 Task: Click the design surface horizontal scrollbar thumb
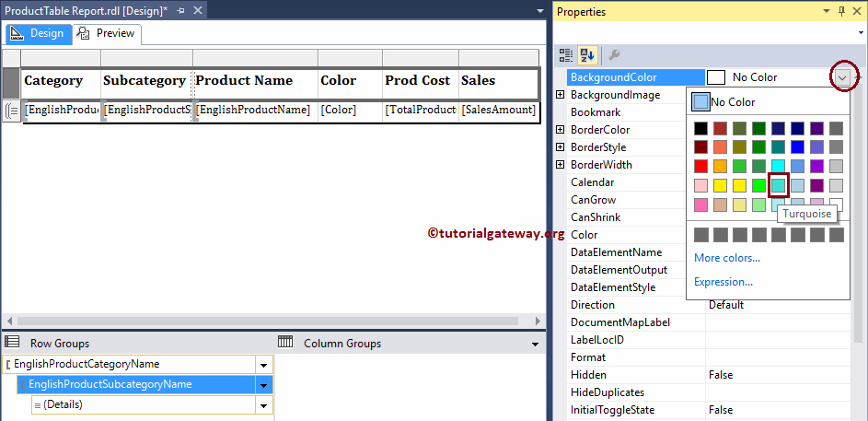click(268, 322)
